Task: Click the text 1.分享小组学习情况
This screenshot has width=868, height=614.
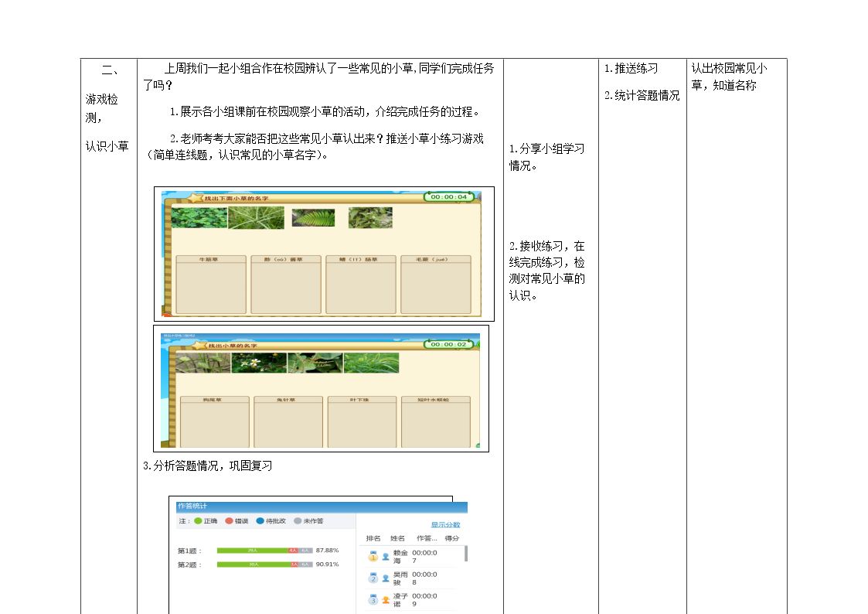Action: [x=546, y=157]
